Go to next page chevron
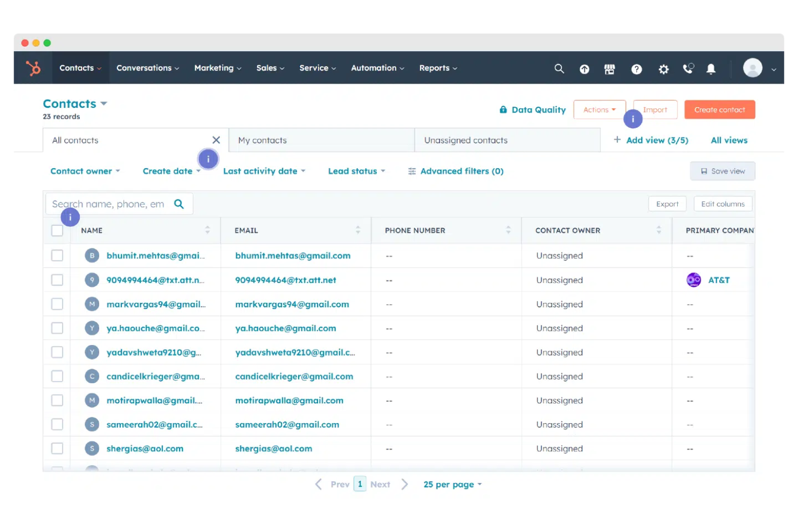The width and height of the screenshot is (798, 532). point(404,484)
